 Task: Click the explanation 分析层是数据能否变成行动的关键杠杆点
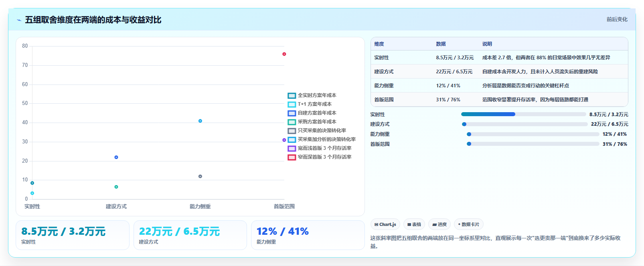click(x=525, y=86)
